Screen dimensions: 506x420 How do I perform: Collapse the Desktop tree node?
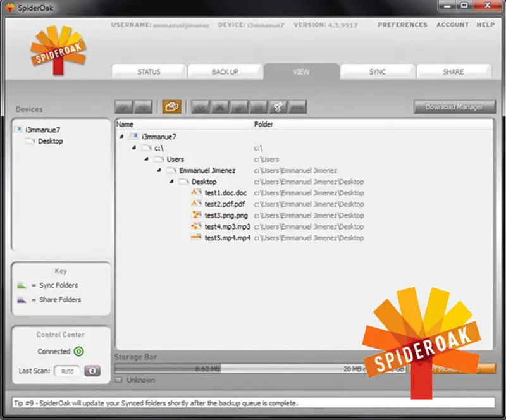click(171, 182)
